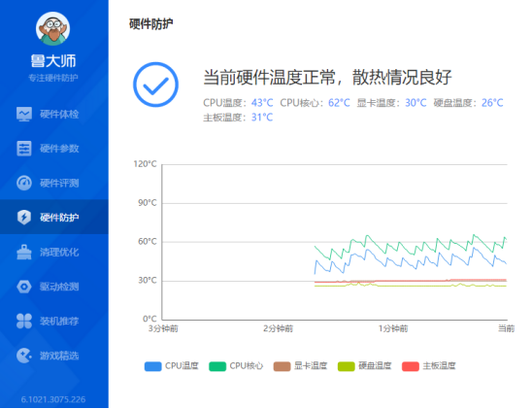Open 游戏精选 game icon
The image size is (532, 409).
pyautogui.click(x=24, y=356)
